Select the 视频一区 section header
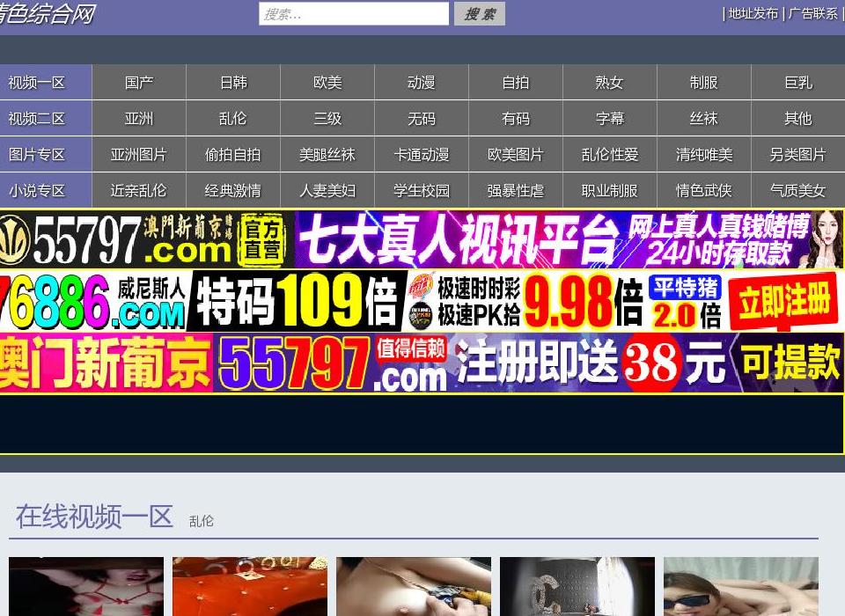 click(x=46, y=83)
